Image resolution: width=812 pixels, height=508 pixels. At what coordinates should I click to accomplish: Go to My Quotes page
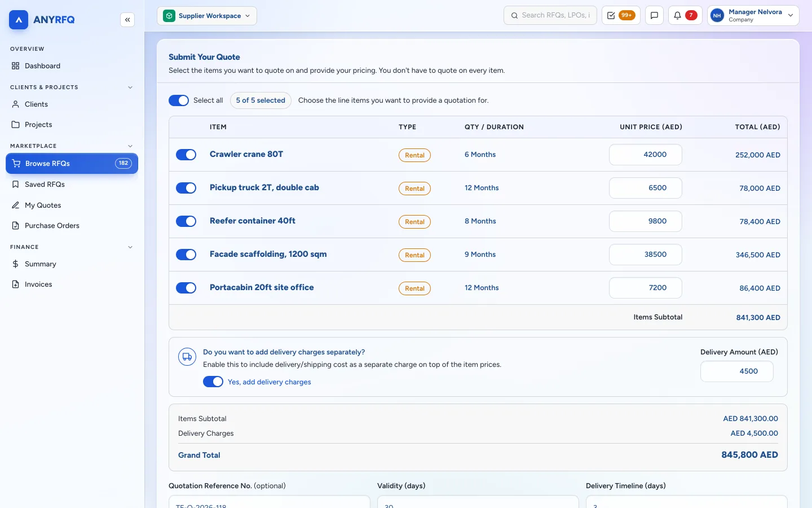pyautogui.click(x=72, y=205)
